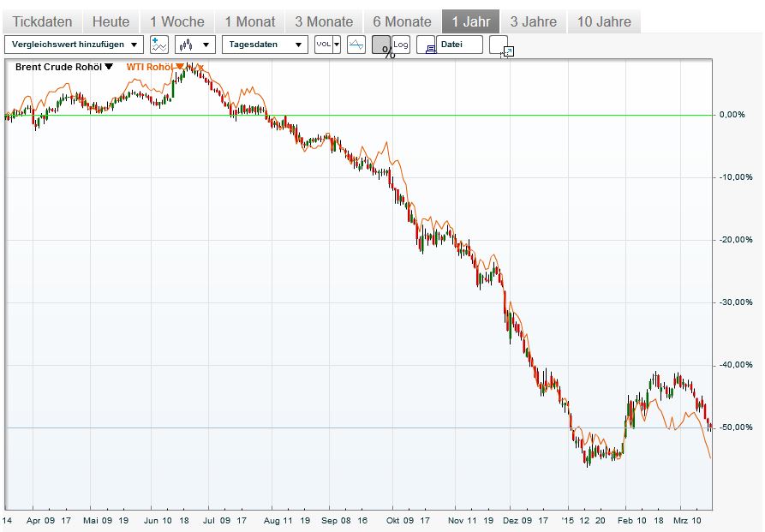Select the VOL volume indicator icon
This screenshot has height=532, width=765.
click(x=323, y=44)
